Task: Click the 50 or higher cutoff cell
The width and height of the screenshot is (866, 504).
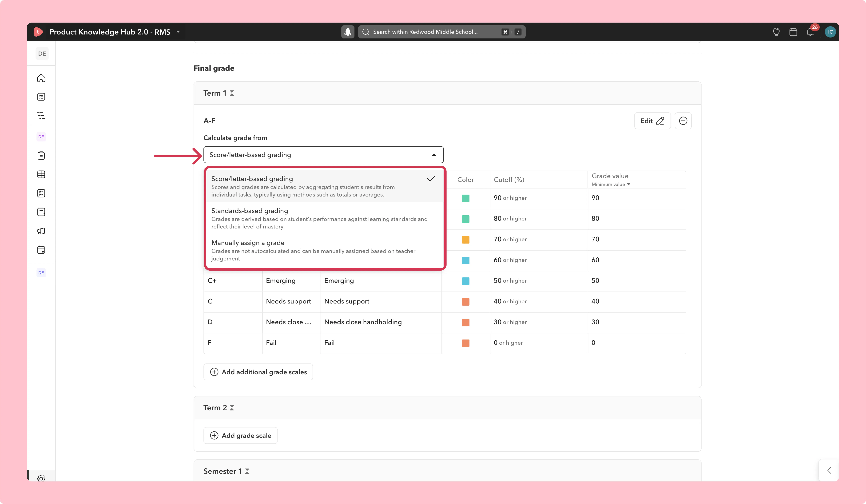Action: coord(539,281)
